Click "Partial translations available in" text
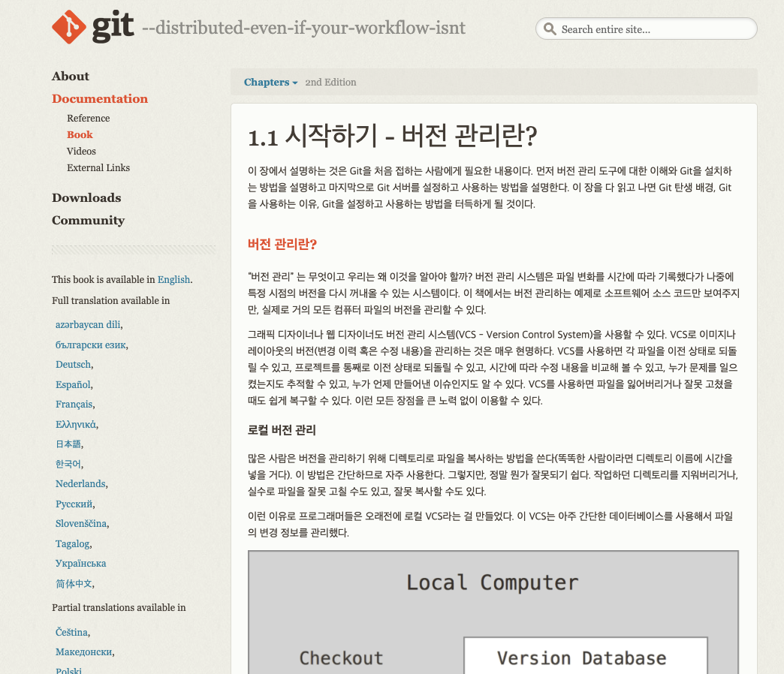Image resolution: width=784 pixels, height=674 pixels. [x=119, y=607]
